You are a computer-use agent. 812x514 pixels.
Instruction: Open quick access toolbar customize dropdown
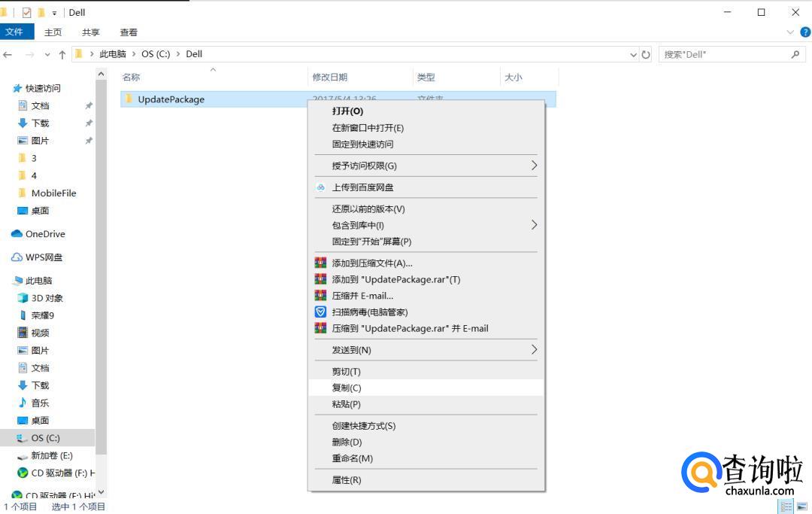(54, 13)
